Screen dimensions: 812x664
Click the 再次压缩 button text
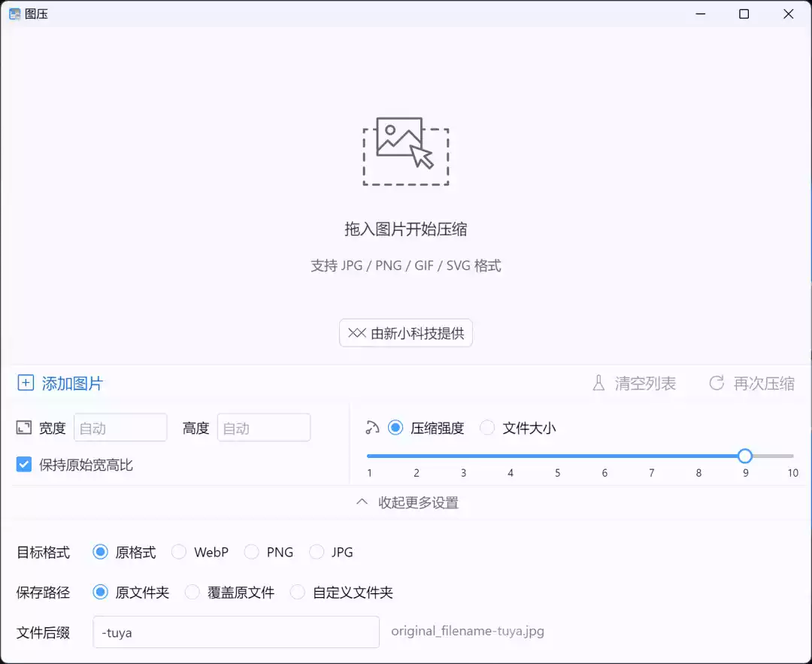(764, 384)
